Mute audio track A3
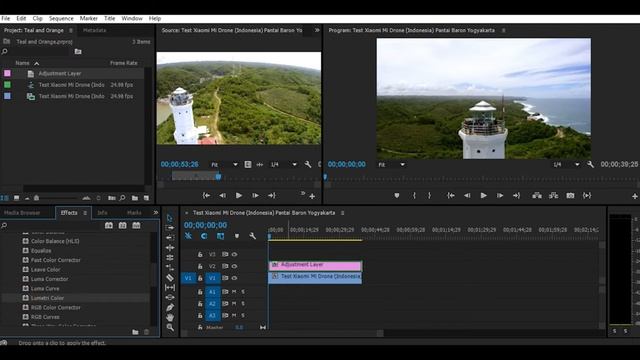This screenshot has height=360, width=640. click(234, 316)
